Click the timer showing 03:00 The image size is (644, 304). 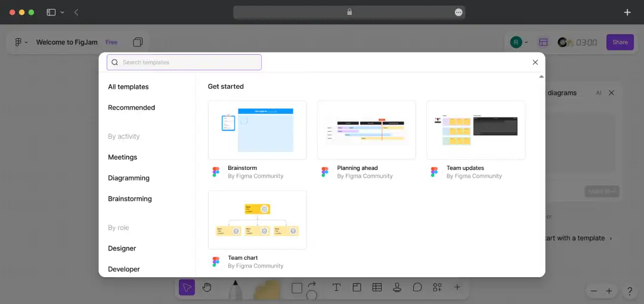(587, 42)
